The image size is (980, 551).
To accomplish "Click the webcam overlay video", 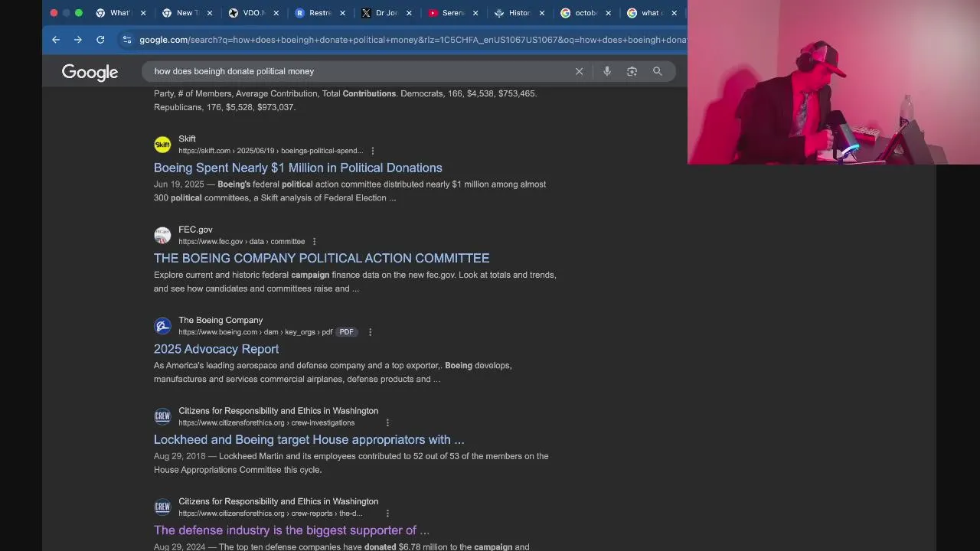I will pos(833,82).
